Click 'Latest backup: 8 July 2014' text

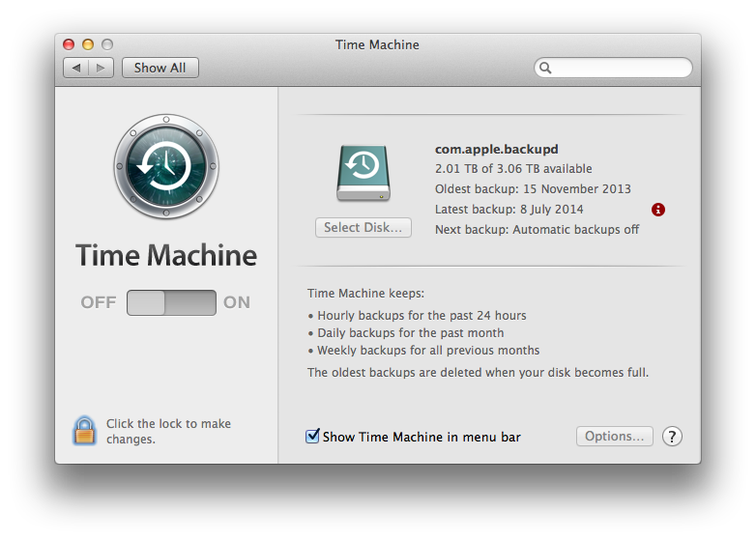tap(509, 209)
